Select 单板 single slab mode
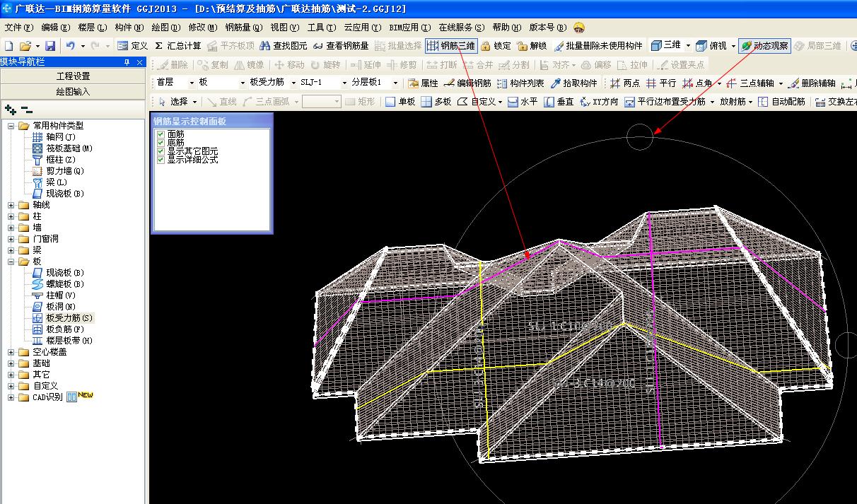 [400, 102]
